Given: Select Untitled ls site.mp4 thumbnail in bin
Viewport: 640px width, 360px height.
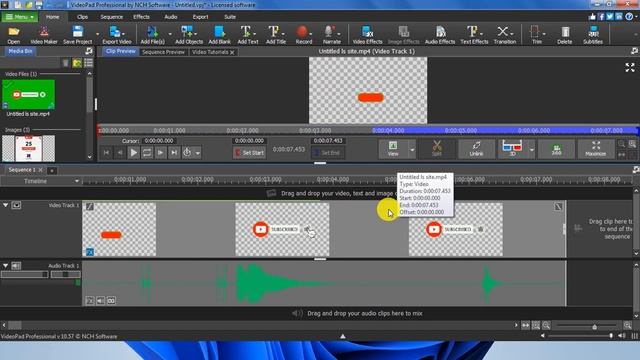Looking at the screenshot, I should tap(28, 95).
